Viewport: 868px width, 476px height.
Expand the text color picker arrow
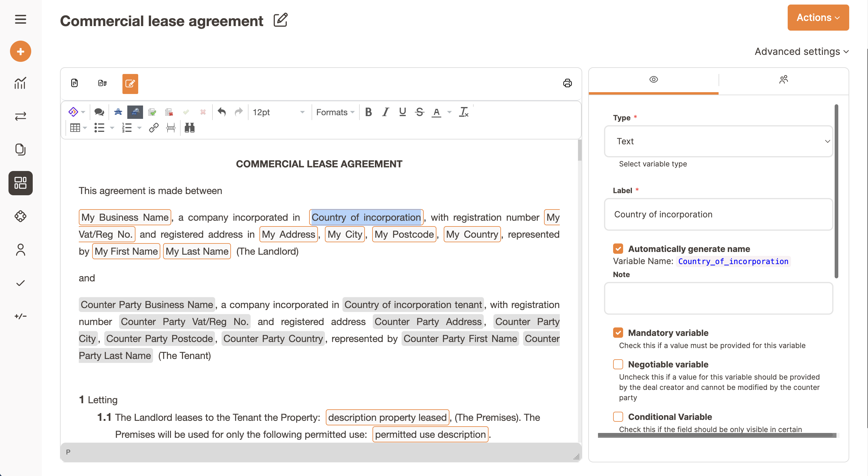(x=449, y=112)
